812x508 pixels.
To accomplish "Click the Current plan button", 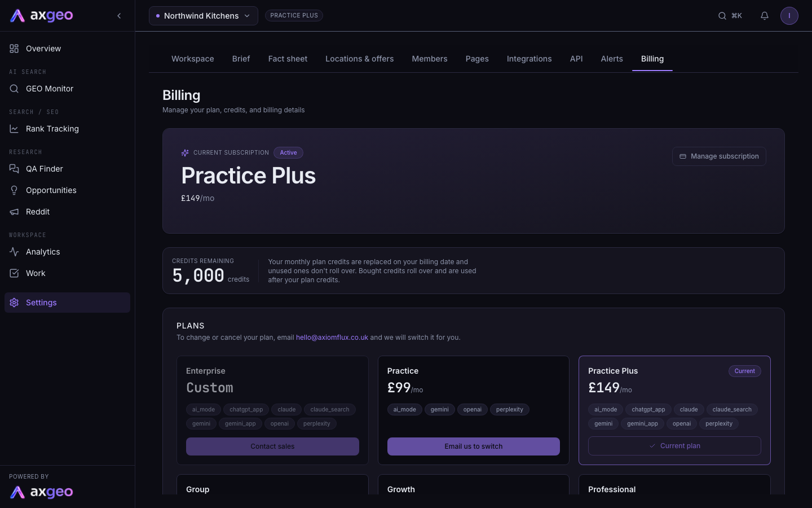I will point(674,446).
